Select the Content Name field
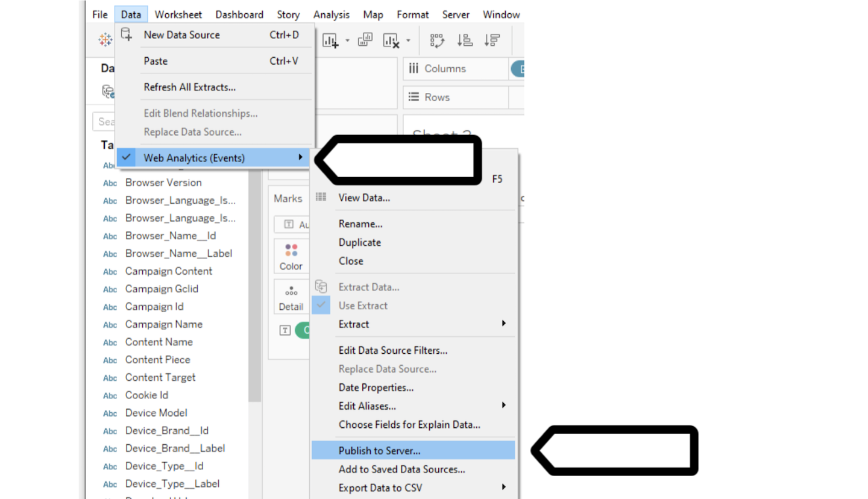Screen dimensions: 868x499 [x=159, y=342]
